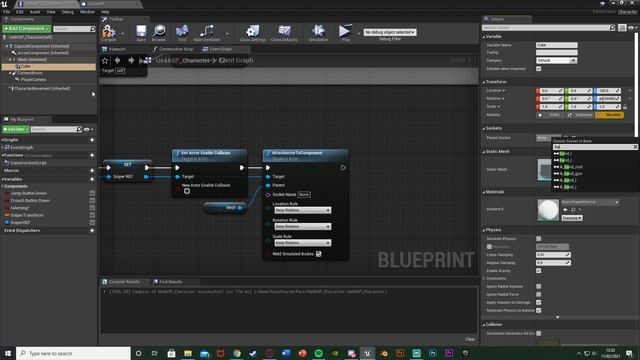Set mobility to Movable

[609, 115]
